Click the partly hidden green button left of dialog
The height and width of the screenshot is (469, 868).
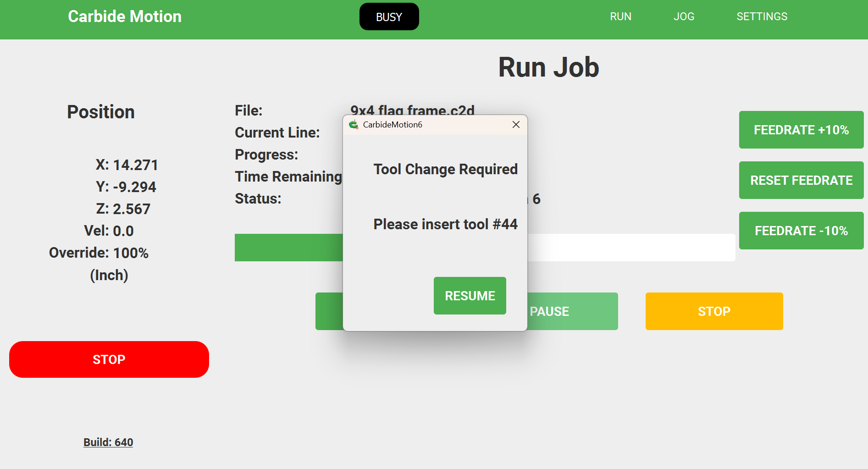[x=329, y=311]
